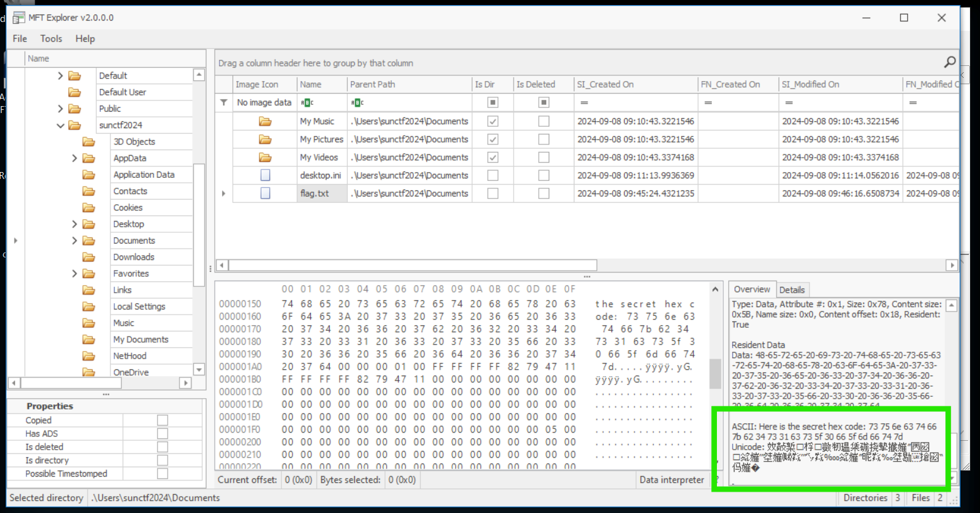Select the Local Settings tree item
This screenshot has height=513, width=980.
[x=139, y=306]
